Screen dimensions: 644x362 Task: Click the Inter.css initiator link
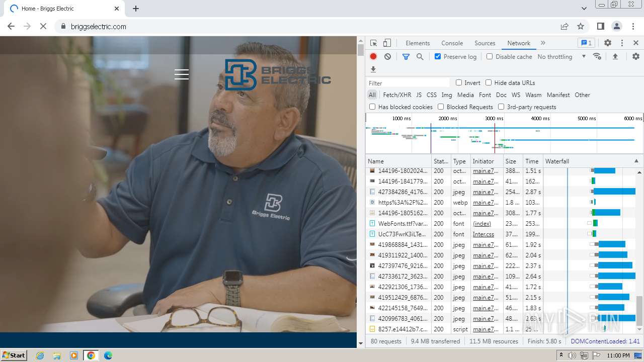pyautogui.click(x=484, y=234)
